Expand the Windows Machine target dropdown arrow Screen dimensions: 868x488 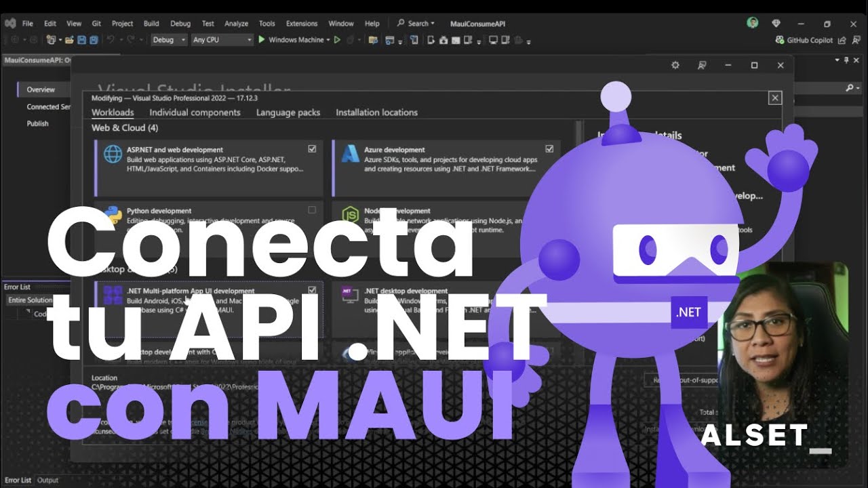point(328,40)
